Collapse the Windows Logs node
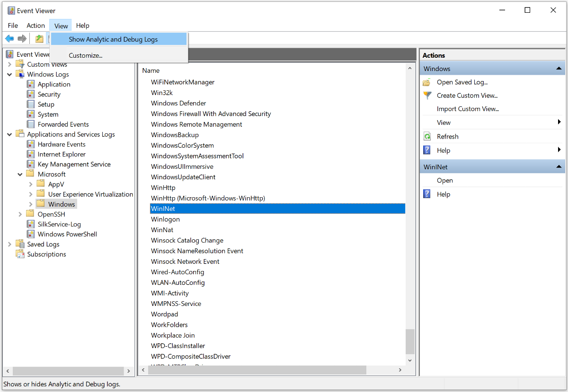Viewport: 568px width, 392px height. pos(9,74)
